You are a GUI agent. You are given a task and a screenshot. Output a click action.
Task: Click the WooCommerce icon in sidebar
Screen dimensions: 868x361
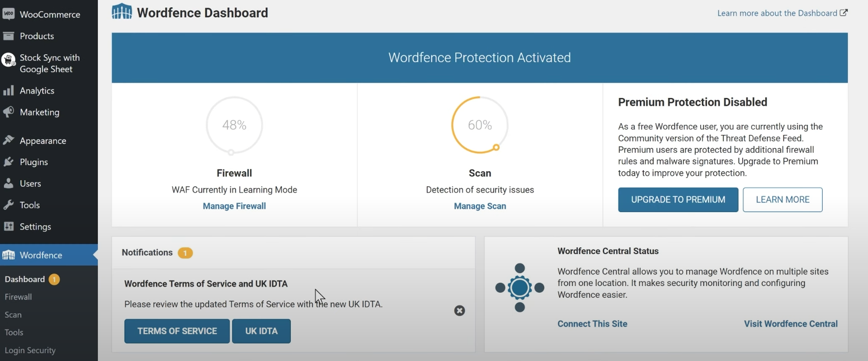[x=8, y=15]
